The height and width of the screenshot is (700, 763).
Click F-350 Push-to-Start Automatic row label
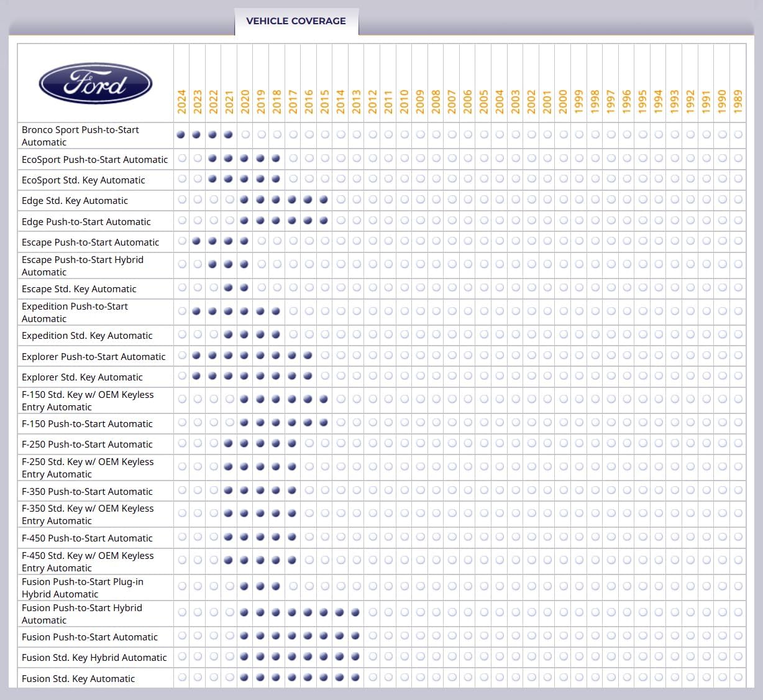[87, 491]
